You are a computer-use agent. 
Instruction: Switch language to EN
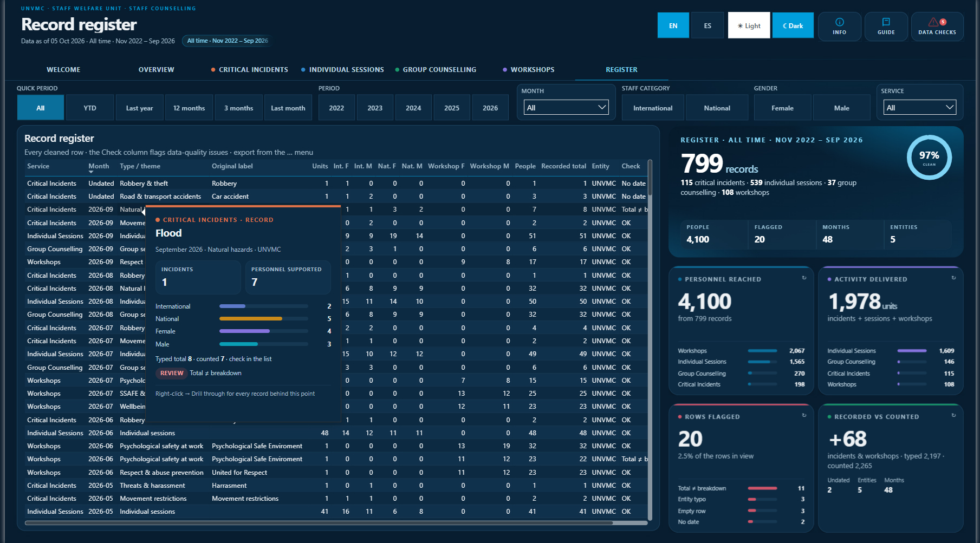point(673,25)
